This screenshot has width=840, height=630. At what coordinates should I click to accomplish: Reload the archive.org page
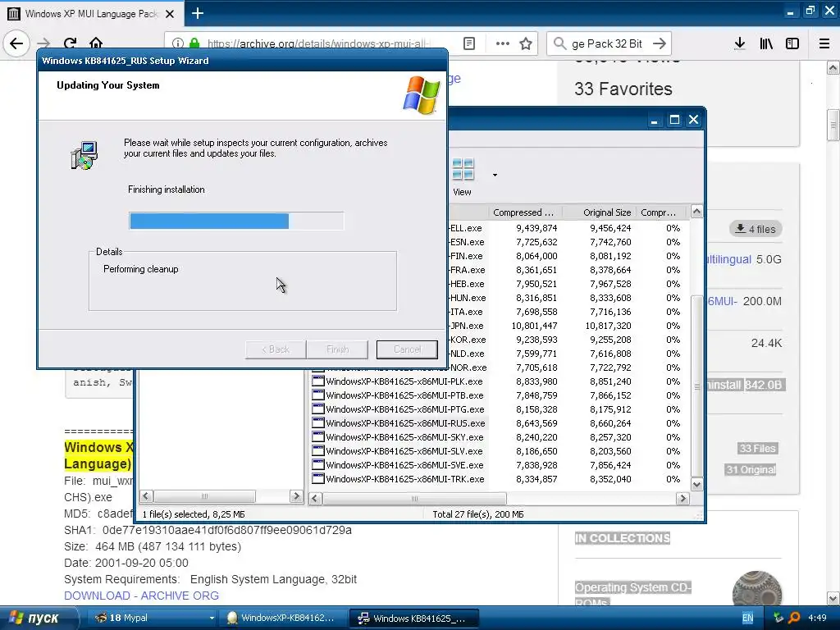pos(70,43)
